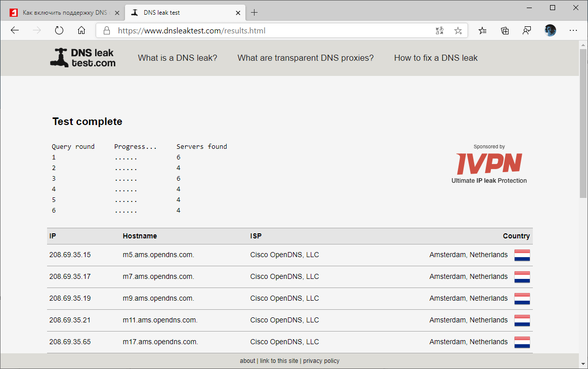588x369 pixels.
Task: Select IP address 208.69.35.65
Action: tap(70, 342)
